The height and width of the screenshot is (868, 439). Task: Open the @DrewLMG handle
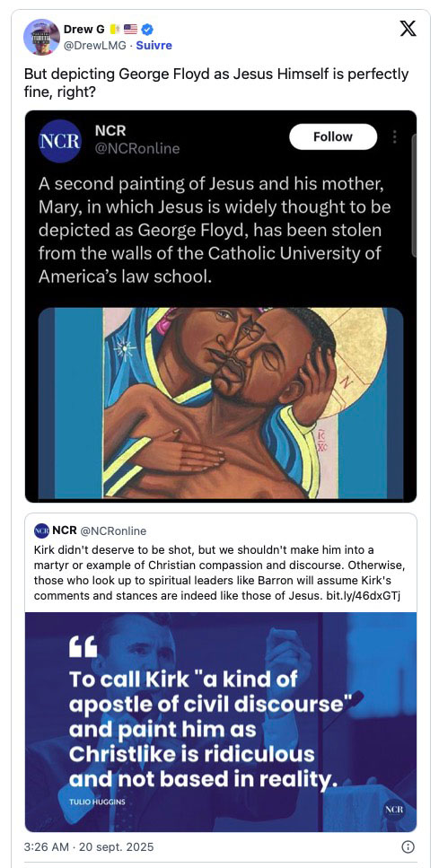pyautogui.click(x=95, y=46)
